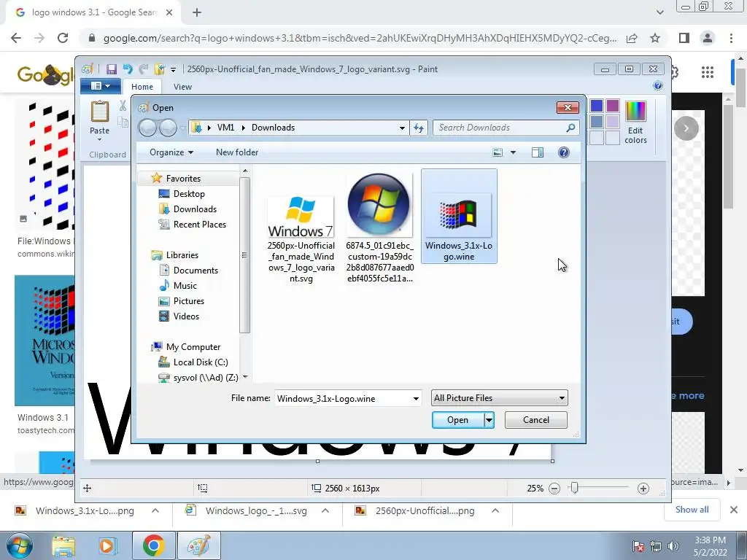Open Edit colors in Paint ribbon
This screenshot has height=560, width=747.
click(635, 122)
